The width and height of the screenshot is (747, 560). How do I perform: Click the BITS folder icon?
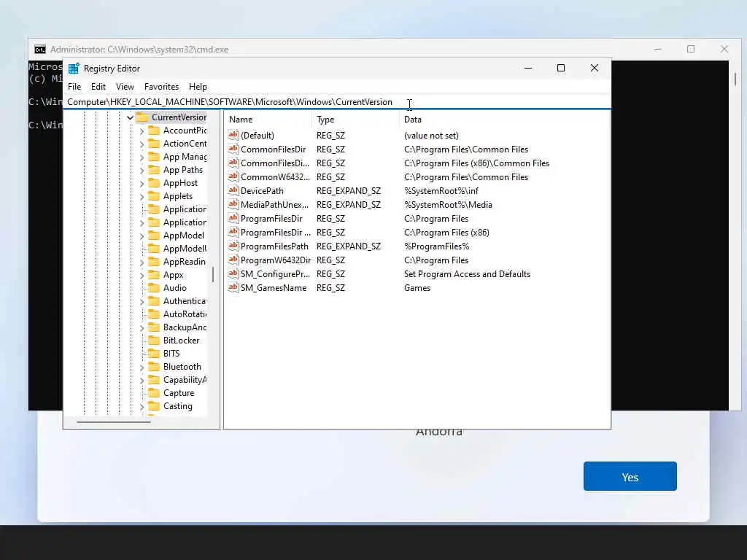coord(154,354)
